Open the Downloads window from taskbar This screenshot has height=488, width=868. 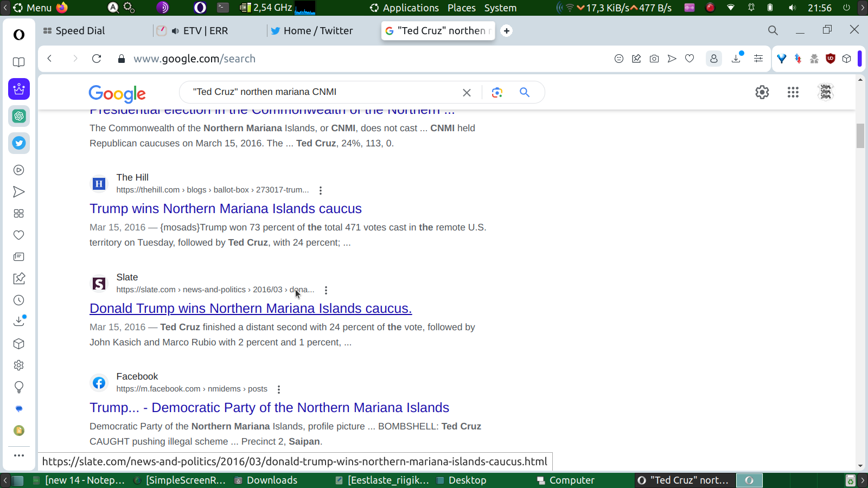coord(266,480)
